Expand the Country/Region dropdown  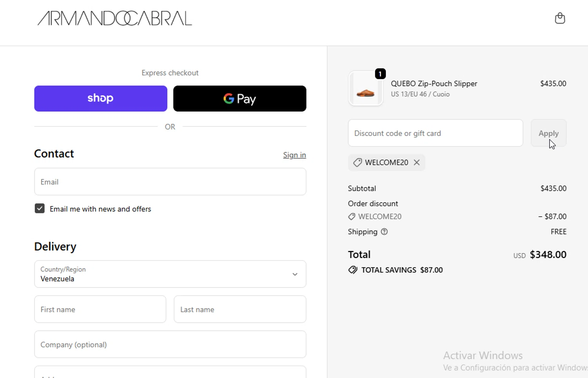point(170,274)
